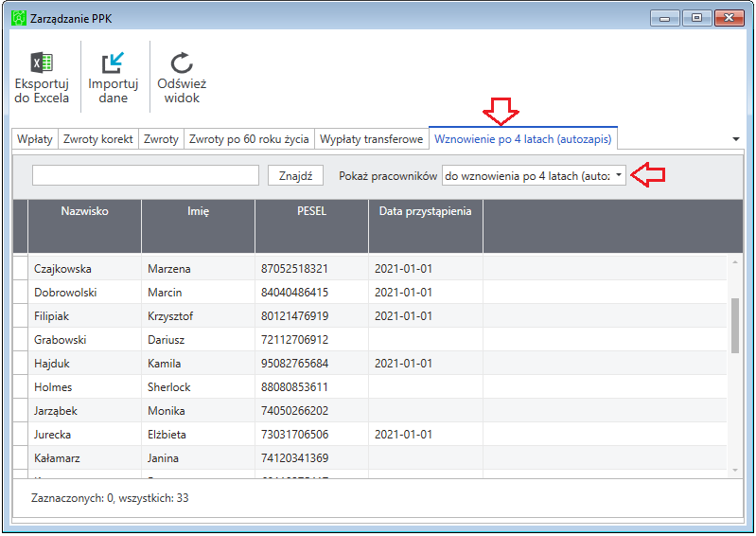Image resolution: width=756 pixels, height=536 pixels.
Task: Focus the search text field
Action: pyautogui.click(x=146, y=175)
